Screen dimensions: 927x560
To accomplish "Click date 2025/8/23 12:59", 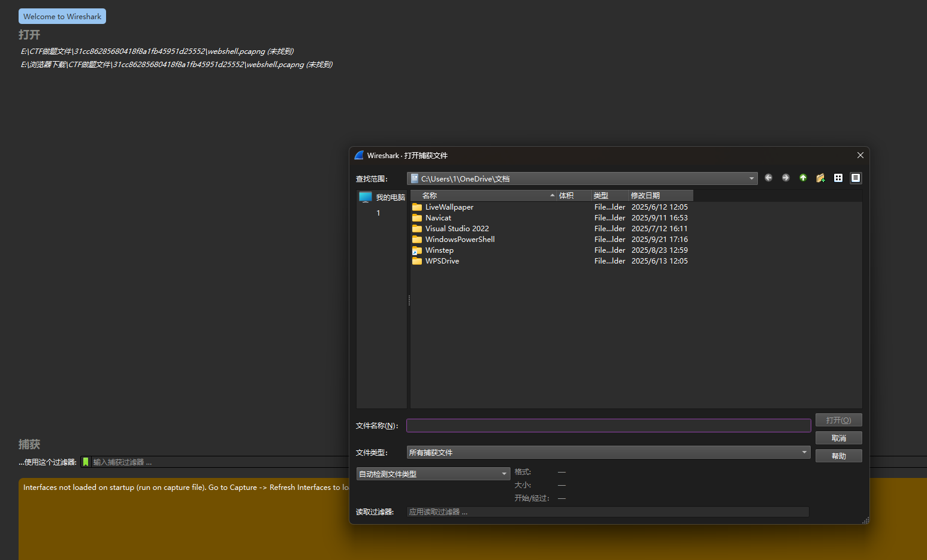I will 660,250.
